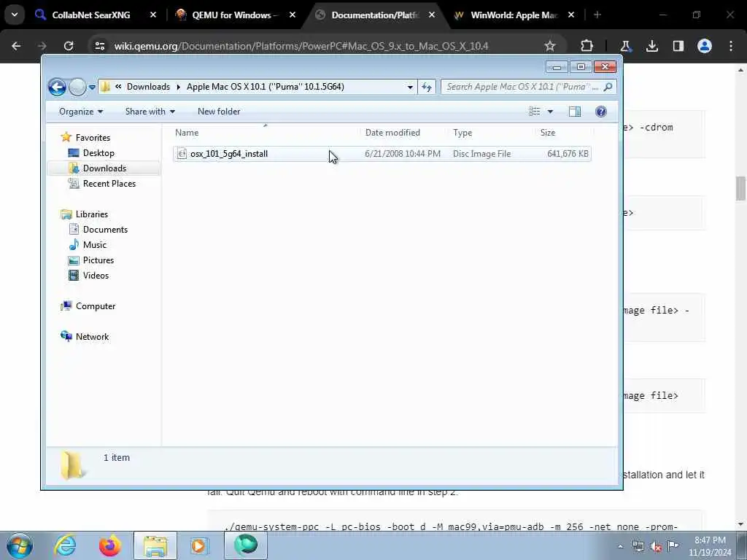The image size is (747, 560).
Task: Open browser three-dot menu
Action: (x=731, y=46)
